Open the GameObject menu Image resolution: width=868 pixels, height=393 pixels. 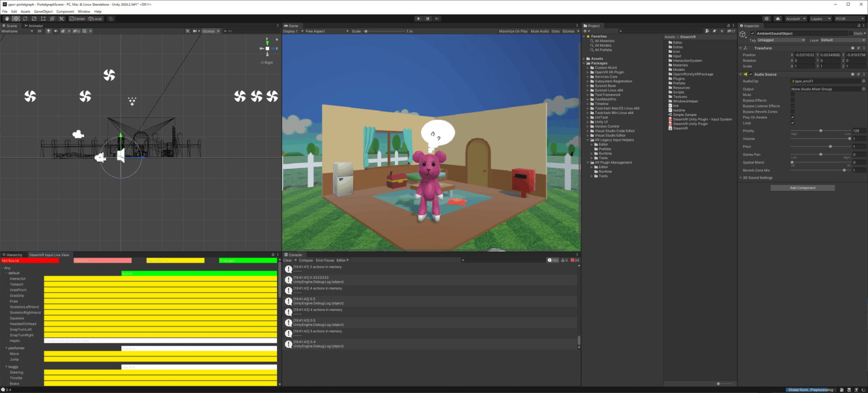tap(43, 11)
